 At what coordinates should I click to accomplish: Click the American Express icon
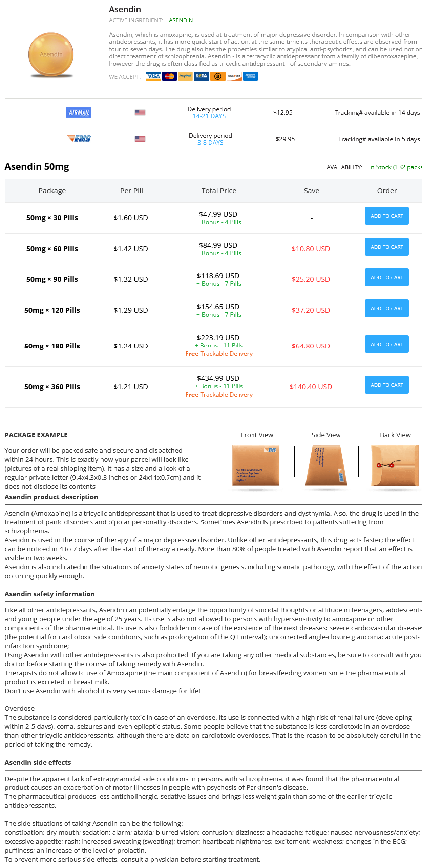pyautogui.click(x=250, y=76)
